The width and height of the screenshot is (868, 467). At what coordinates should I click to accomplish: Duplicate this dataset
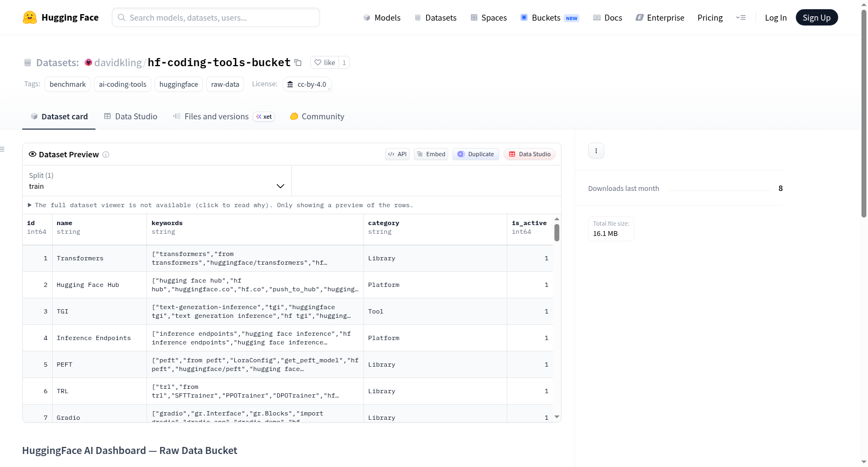(476, 154)
